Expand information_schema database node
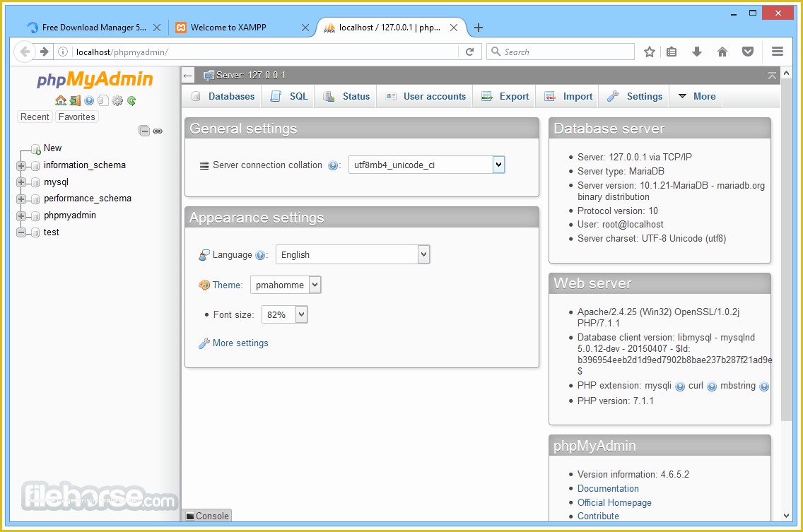 [21, 166]
